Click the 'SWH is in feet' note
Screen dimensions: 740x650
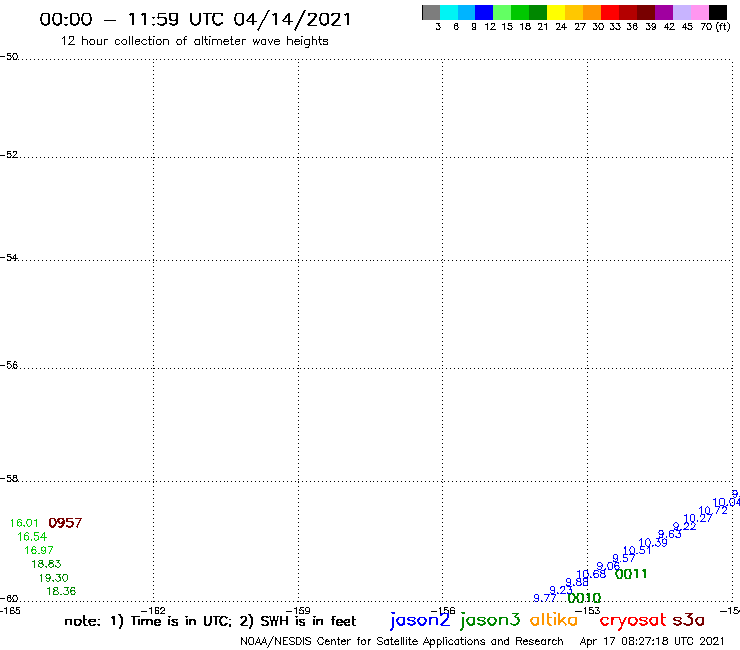[308, 621]
